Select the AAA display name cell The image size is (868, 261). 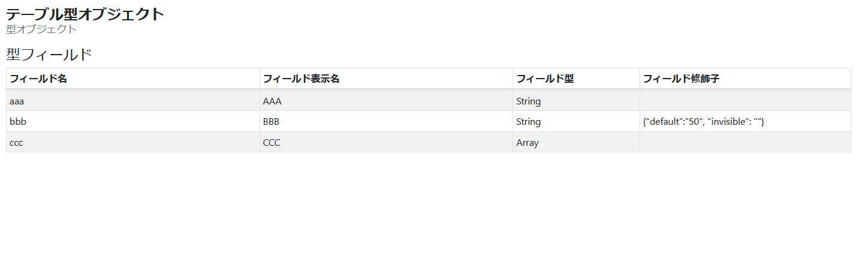click(272, 101)
